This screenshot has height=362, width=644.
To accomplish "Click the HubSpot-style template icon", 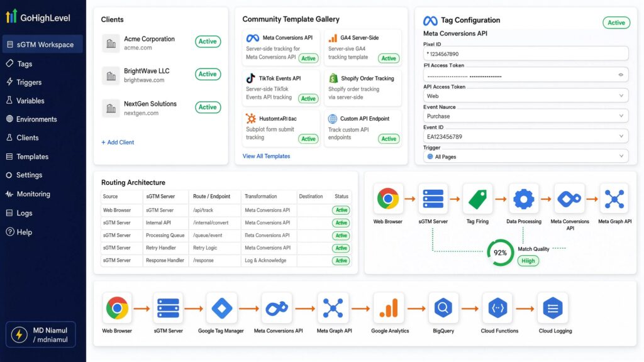I will [x=250, y=119].
